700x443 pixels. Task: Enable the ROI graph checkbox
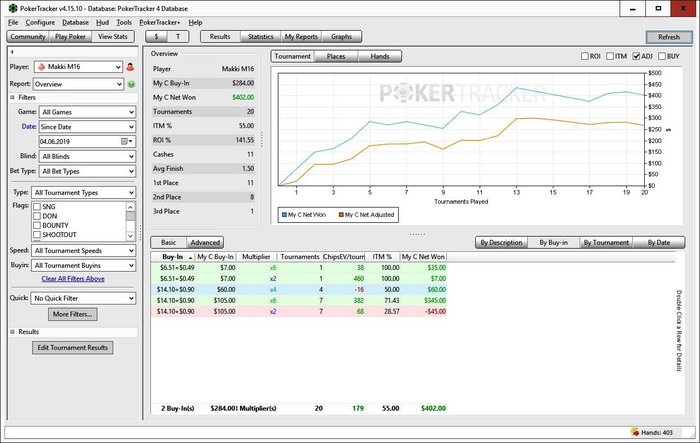click(585, 56)
